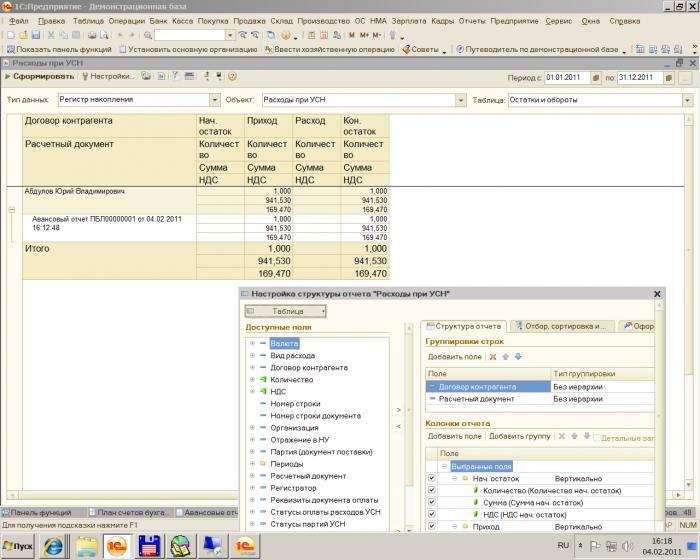Click the help question mark icon in report toolbar

coord(232,76)
